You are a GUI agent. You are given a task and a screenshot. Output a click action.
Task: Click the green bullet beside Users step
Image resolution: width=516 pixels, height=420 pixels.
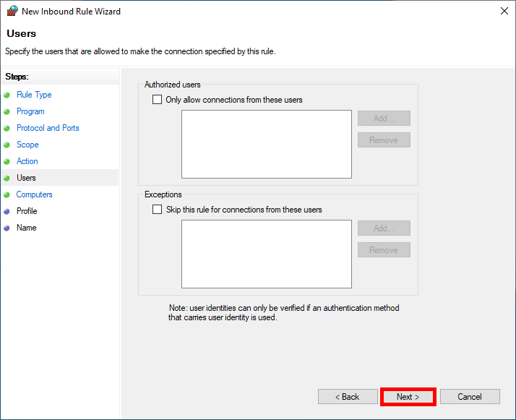coord(7,178)
